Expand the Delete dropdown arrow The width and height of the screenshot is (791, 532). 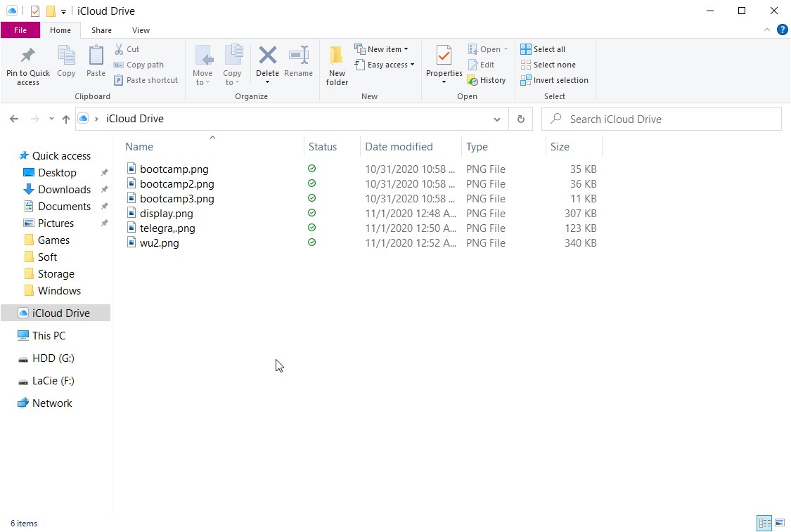pos(267,82)
